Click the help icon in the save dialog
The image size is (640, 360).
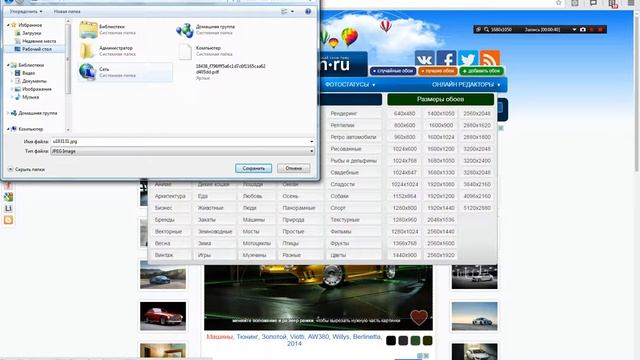coord(308,11)
